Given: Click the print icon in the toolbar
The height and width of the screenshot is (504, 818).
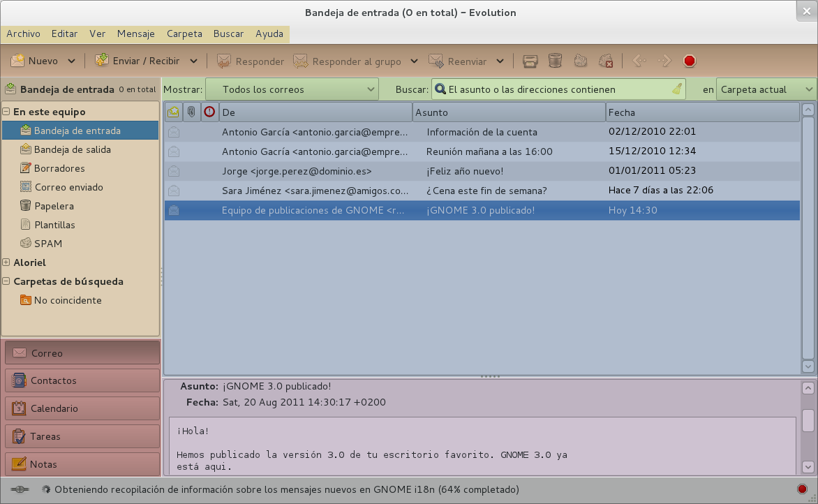Looking at the screenshot, I should tap(530, 61).
